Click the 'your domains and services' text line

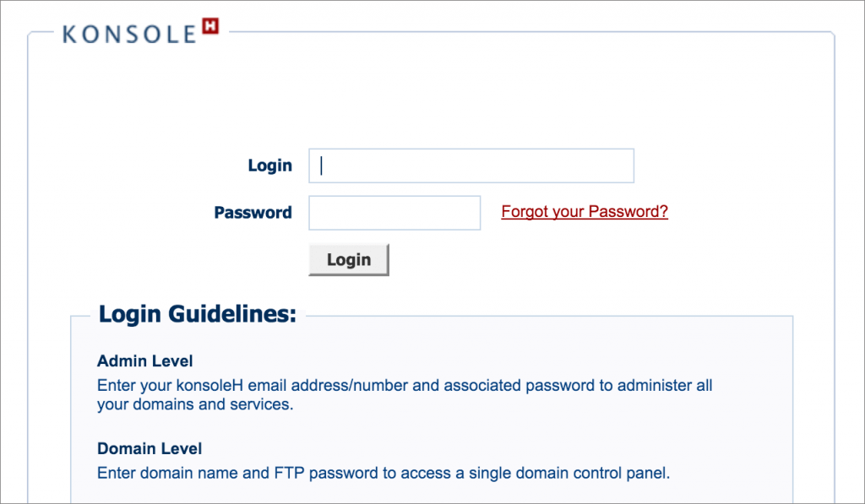pyautogui.click(x=195, y=404)
